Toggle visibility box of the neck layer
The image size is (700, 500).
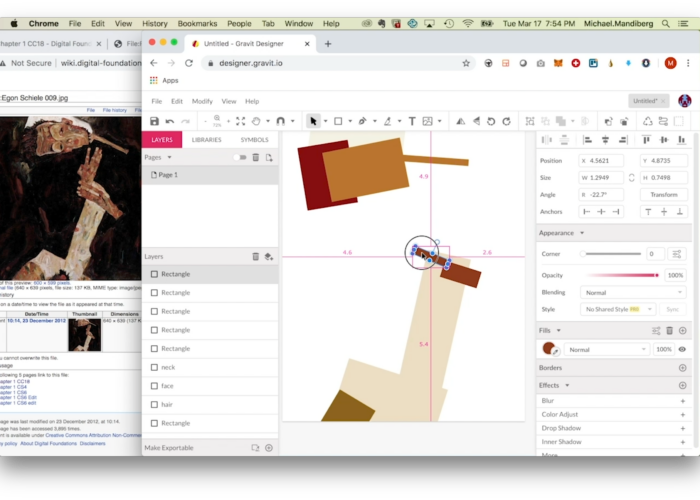(154, 367)
